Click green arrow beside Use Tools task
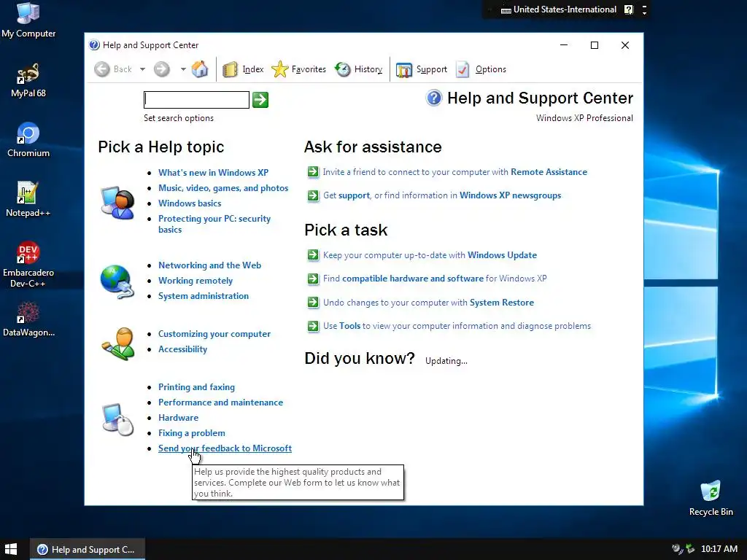This screenshot has height=560, width=747. tap(313, 326)
